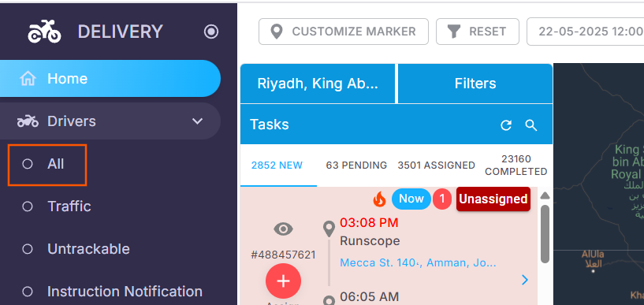Switch to the 63 PENDING tab
Screen dimensions: 644x305
tap(356, 166)
